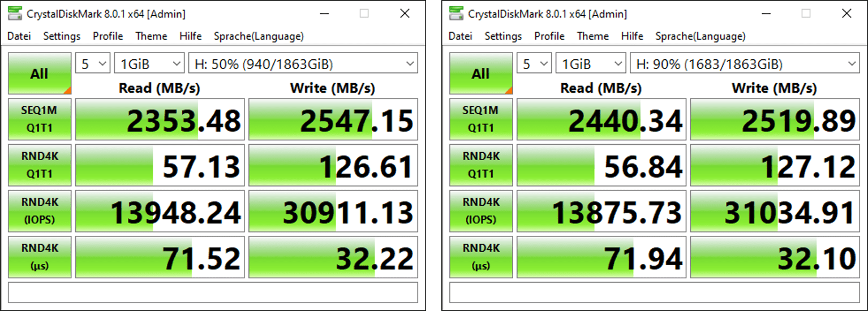
Task: Open drive dropdown showing H: 90% (1683/1863GiB)
Action: 745,63
